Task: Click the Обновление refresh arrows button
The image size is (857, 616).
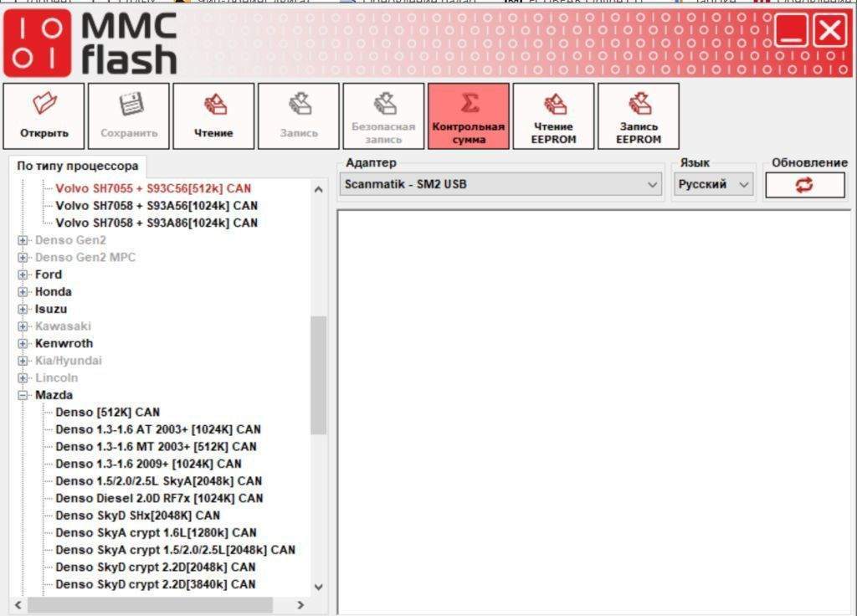Action: [x=804, y=185]
